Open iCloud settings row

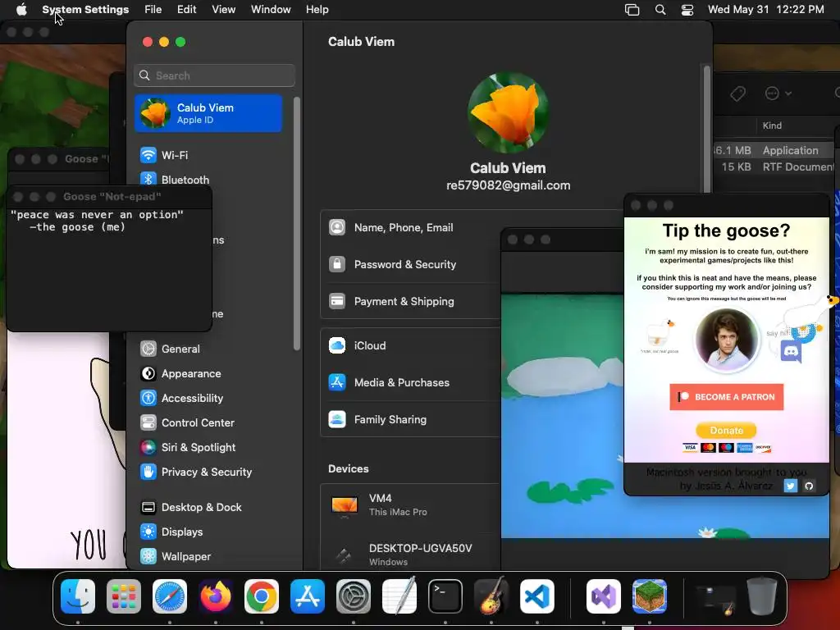tap(410, 345)
